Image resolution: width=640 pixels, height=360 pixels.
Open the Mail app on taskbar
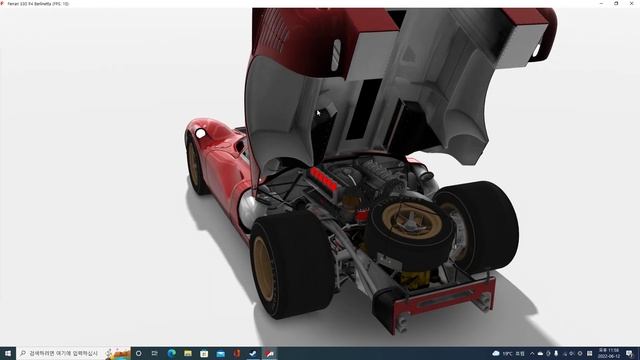(220, 353)
